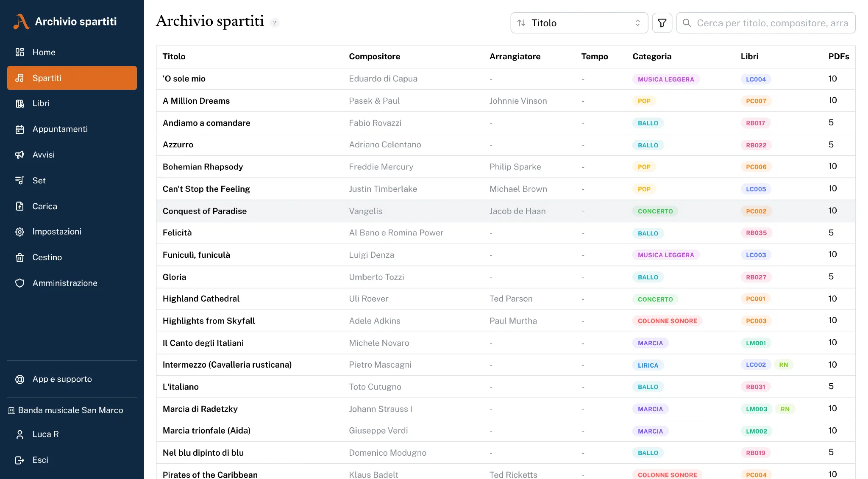Click the LC004 book tag on 'O sole mio
Screen dimensions: 868x479
[756, 79]
